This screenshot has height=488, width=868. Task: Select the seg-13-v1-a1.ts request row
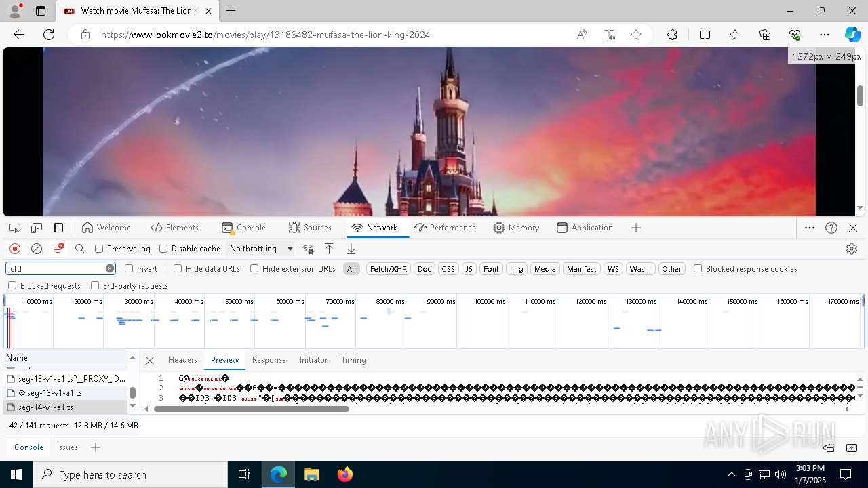click(x=66, y=393)
